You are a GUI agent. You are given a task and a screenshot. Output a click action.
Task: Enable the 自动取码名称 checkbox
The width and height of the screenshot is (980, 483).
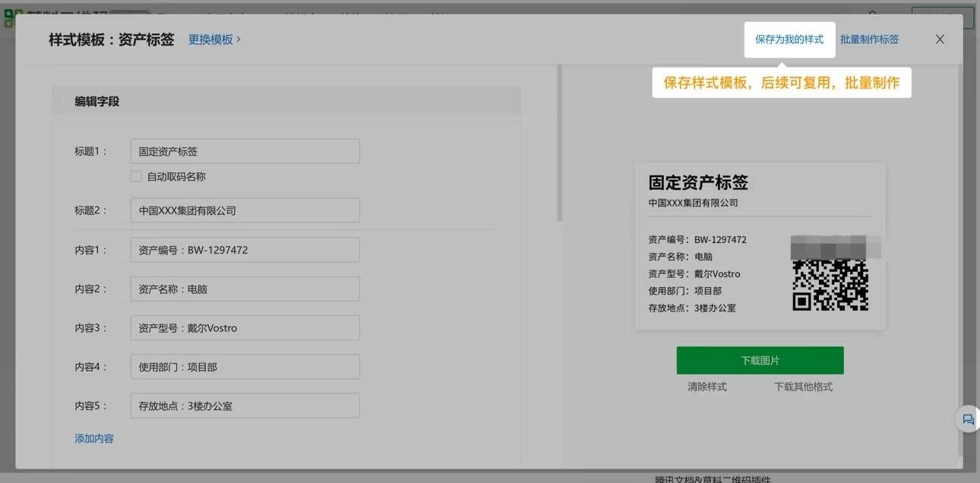tap(136, 176)
